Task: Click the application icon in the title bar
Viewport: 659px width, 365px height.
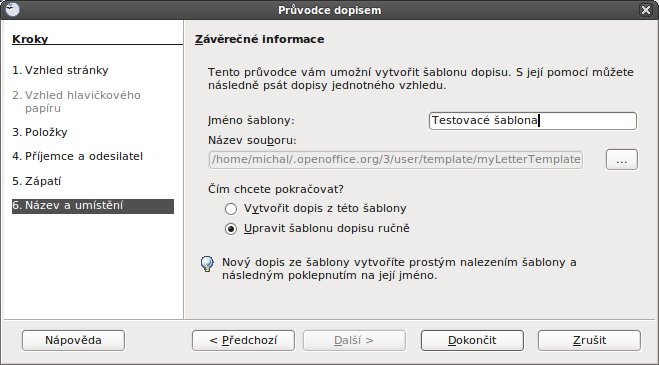Action: pos(13,9)
